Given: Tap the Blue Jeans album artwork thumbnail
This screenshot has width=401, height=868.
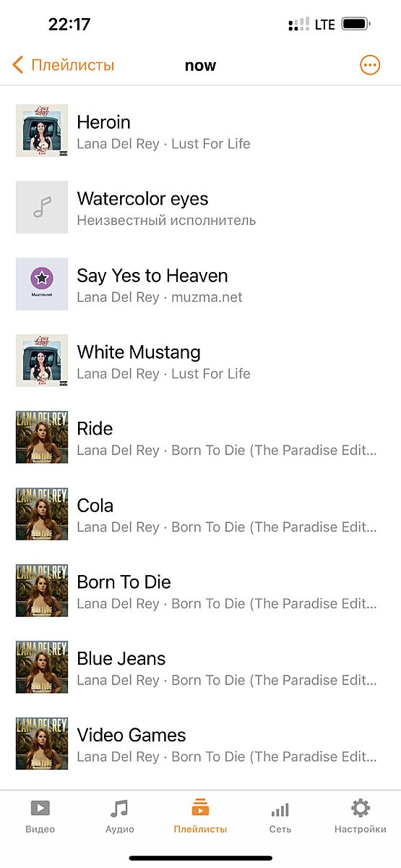Looking at the screenshot, I should tap(42, 668).
